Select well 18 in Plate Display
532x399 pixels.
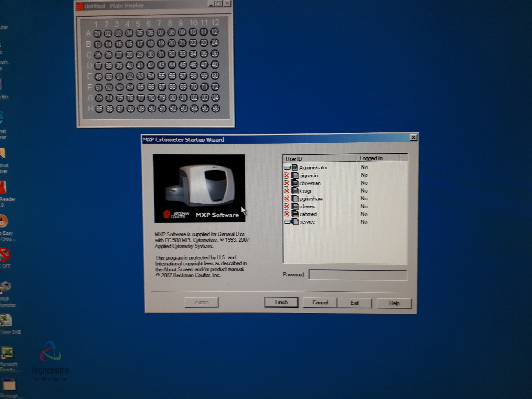point(151,44)
